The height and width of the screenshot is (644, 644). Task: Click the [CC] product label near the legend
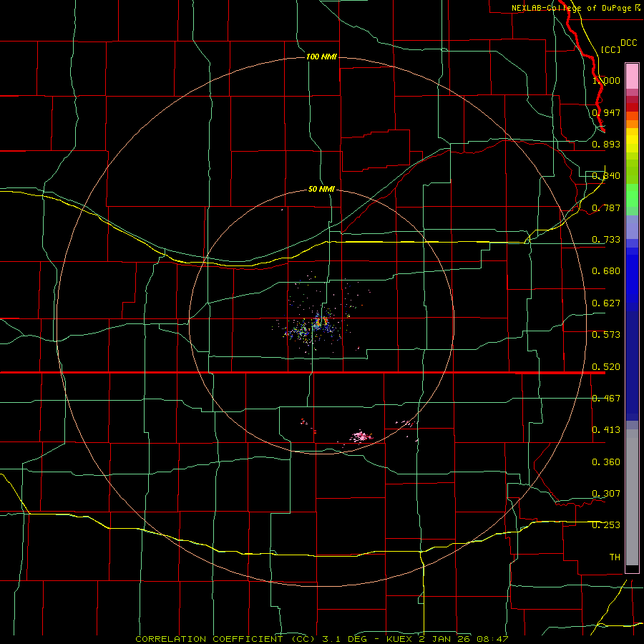pyautogui.click(x=610, y=49)
